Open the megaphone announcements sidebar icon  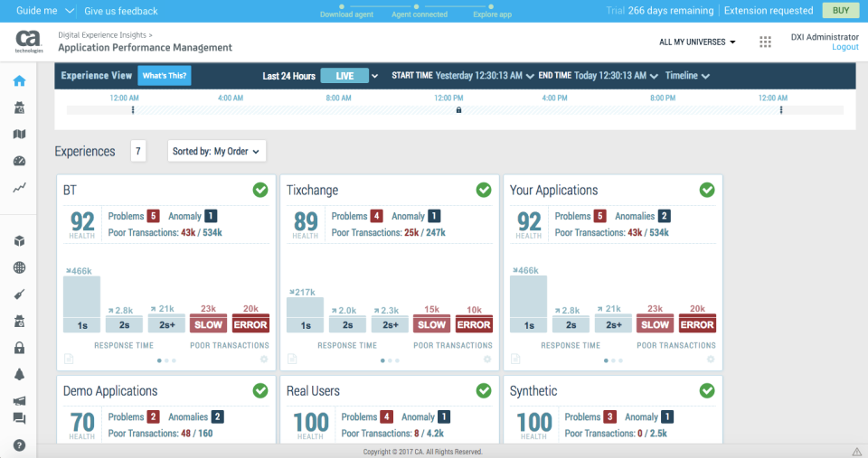coord(19,401)
